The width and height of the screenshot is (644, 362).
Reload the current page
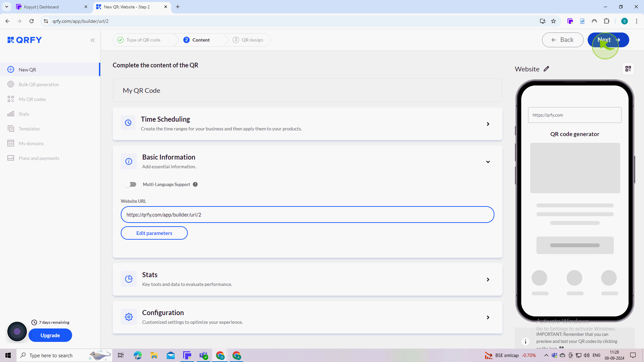(32, 21)
